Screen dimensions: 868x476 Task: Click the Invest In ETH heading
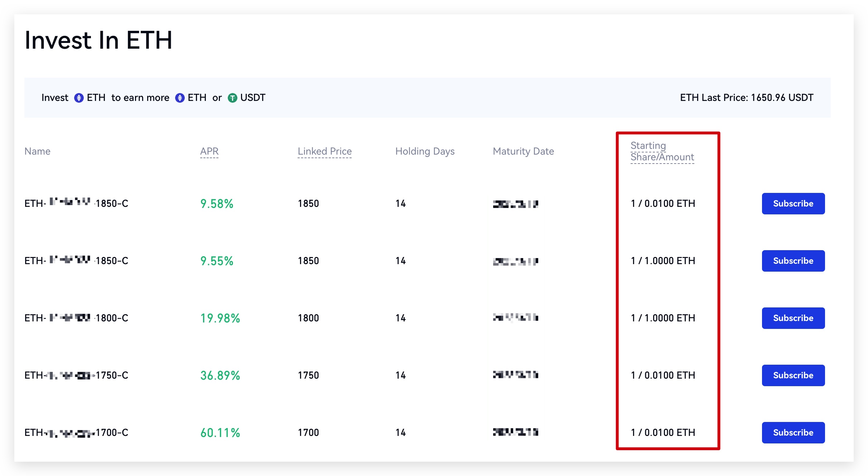click(x=98, y=40)
